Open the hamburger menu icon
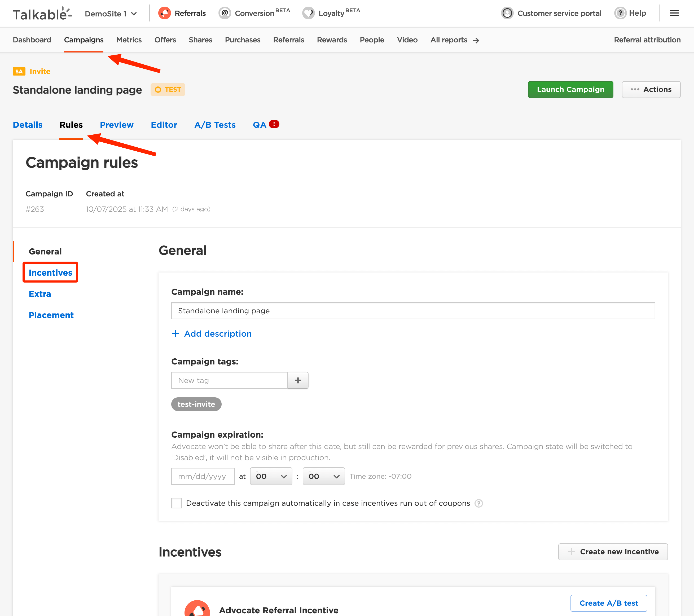Image resolution: width=694 pixels, height=616 pixels. 674,13
